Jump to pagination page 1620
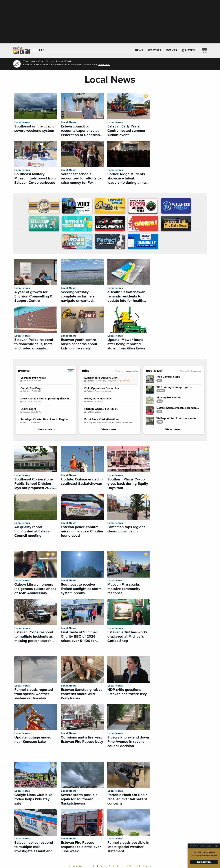220x868 pixels. (128, 866)
